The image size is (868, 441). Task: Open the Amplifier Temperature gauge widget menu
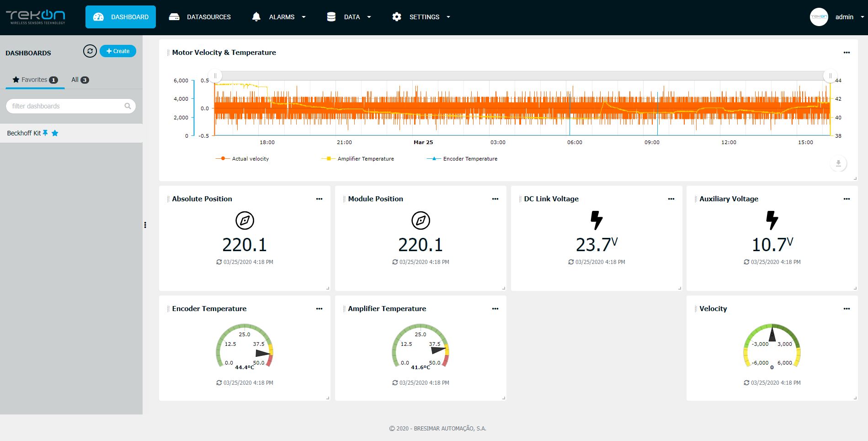(495, 309)
